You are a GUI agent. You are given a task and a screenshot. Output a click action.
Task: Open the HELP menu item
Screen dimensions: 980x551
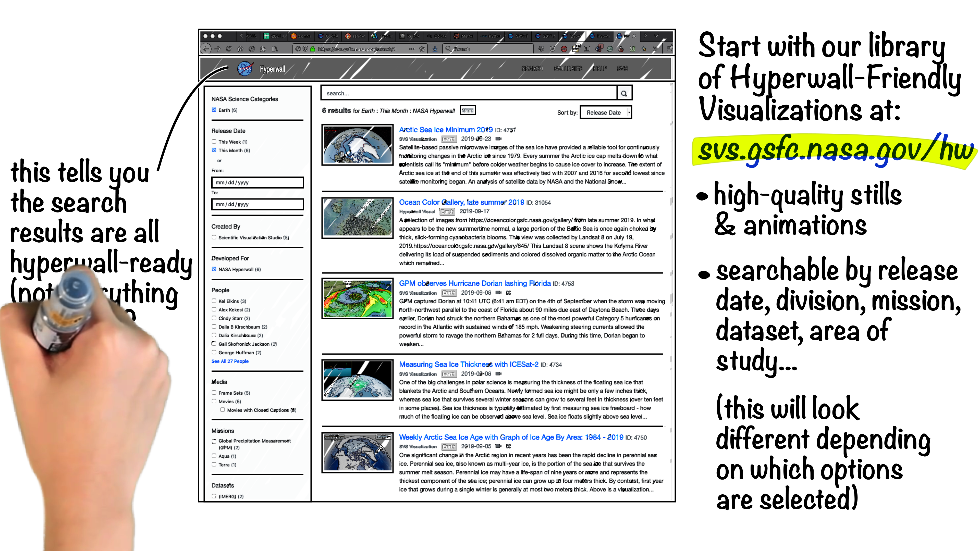point(599,68)
